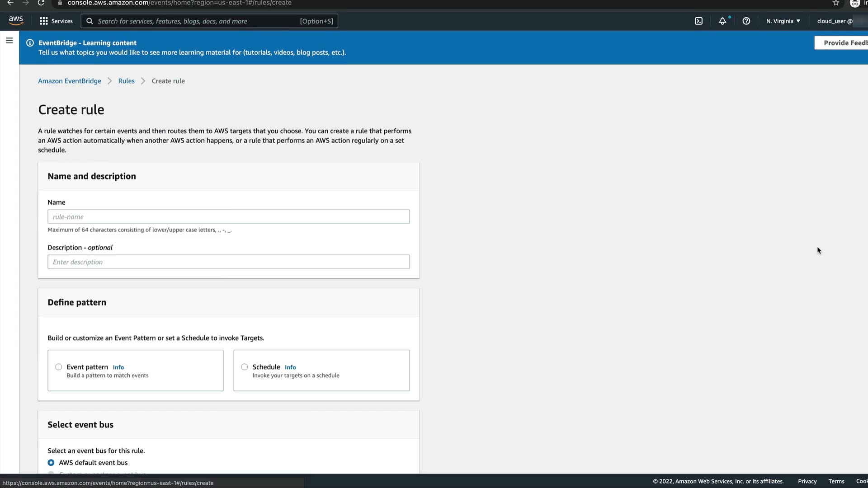
Task: Focus the AWS services search box
Action: (x=199, y=21)
